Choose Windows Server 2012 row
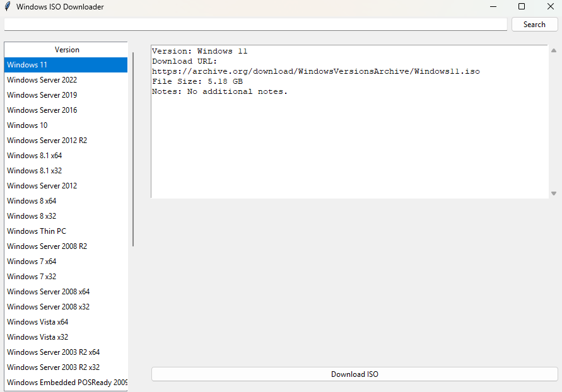The height and width of the screenshot is (392, 562). [66, 186]
